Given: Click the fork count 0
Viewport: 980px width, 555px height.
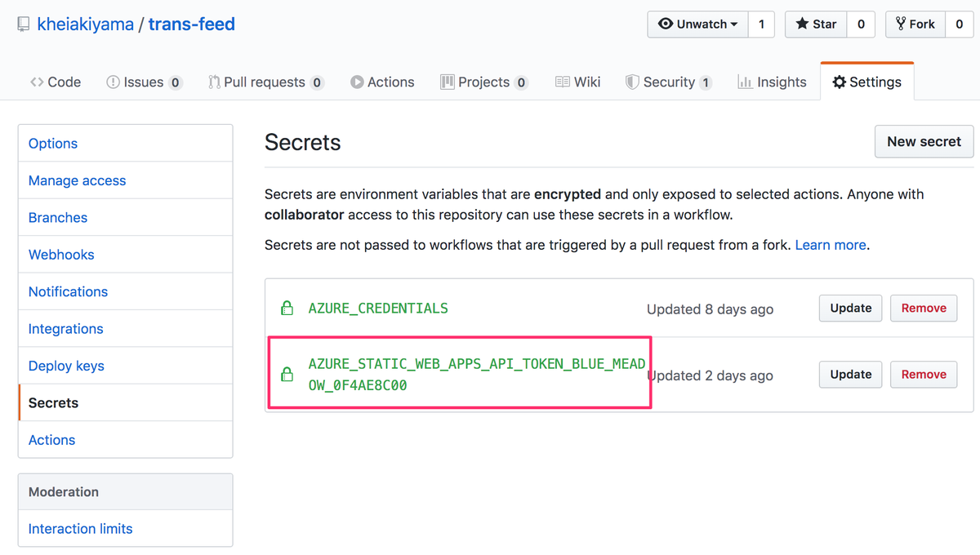Looking at the screenshot, I should tap(960, 24).
